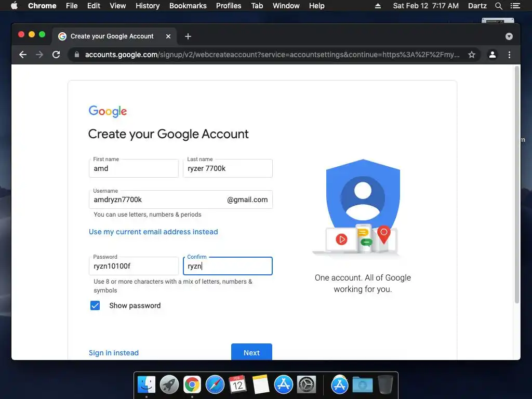The height and width of the screenshot is (399, 532).
Task: Open Spotlight search magnifier icon
Action: click(x=498, y=6)
